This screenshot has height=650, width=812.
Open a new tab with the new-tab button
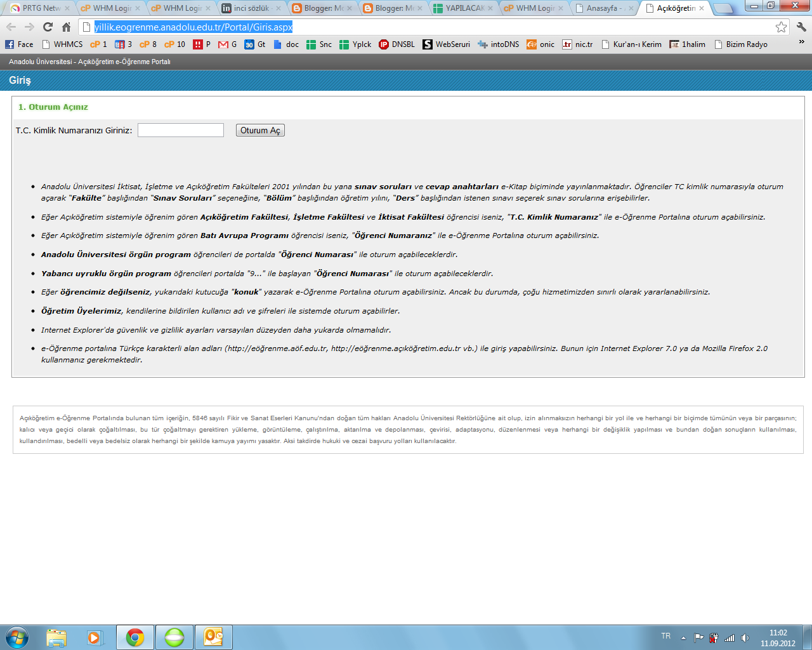pyautogui.click(x=723, y=8)
